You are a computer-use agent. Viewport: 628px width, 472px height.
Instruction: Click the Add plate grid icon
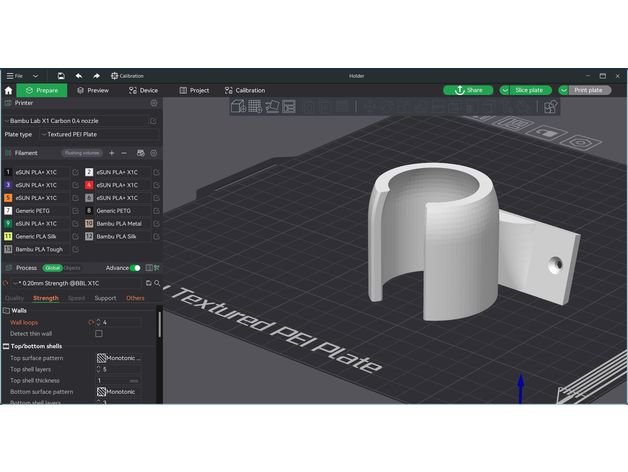[x=255, y=106]
